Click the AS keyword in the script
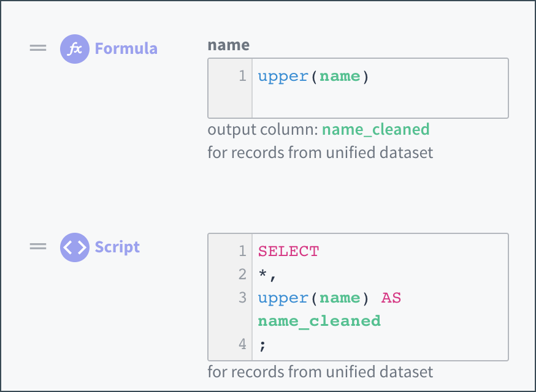This screenshot has height=392, width=536. [x=391, y=298]
